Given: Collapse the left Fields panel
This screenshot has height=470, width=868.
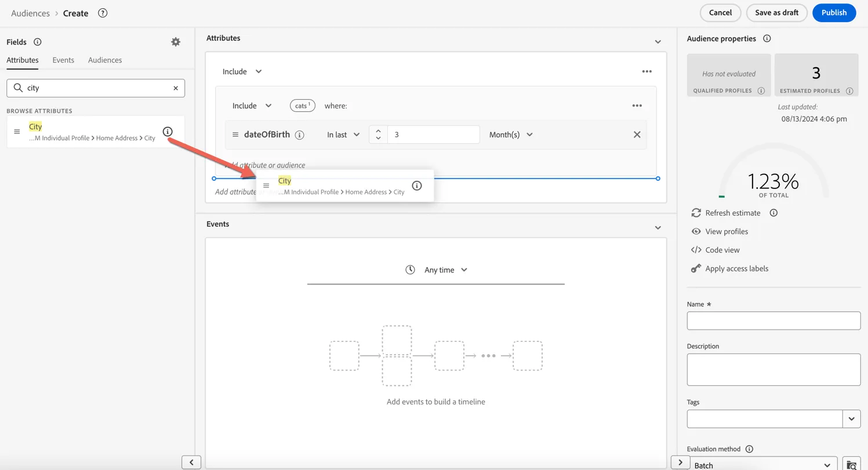Looking at the screenshot, I should click(191, 462).
